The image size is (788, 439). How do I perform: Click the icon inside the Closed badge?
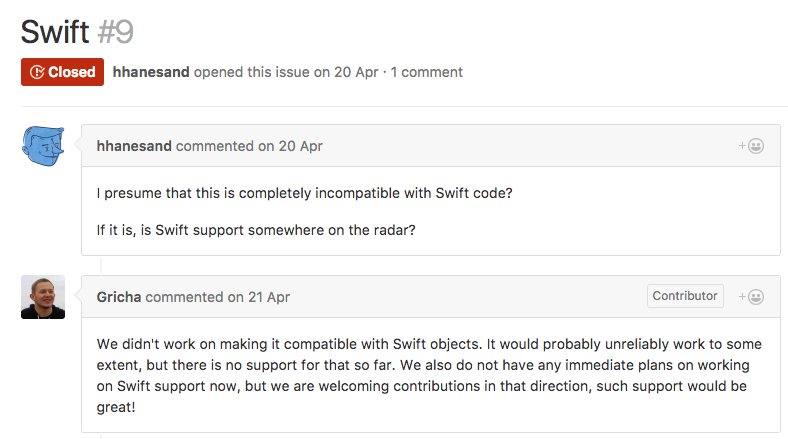coord(37,72)
